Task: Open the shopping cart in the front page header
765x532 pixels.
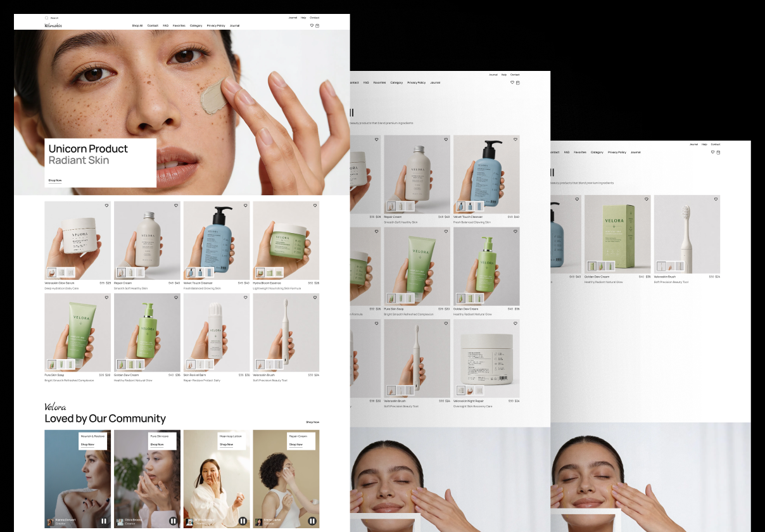Action: [x=317, y=25]
